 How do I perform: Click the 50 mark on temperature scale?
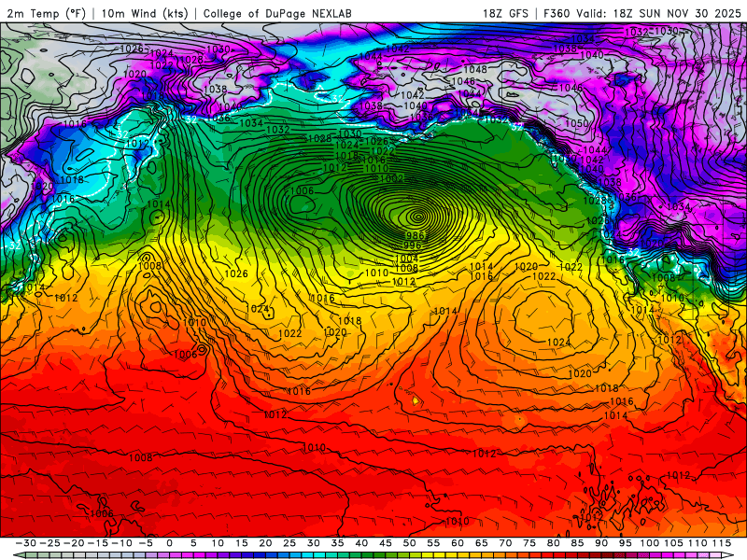[x=409, y=543]
